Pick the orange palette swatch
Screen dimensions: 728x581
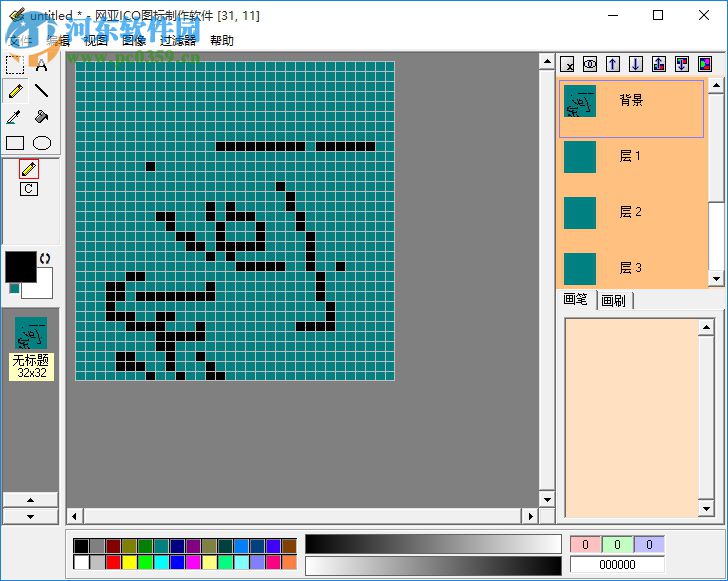289,562
